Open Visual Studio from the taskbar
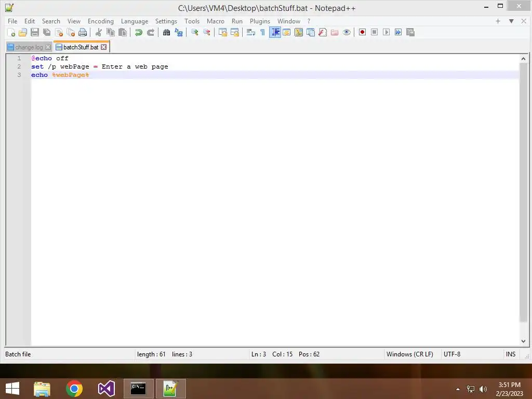 point(107,389)
